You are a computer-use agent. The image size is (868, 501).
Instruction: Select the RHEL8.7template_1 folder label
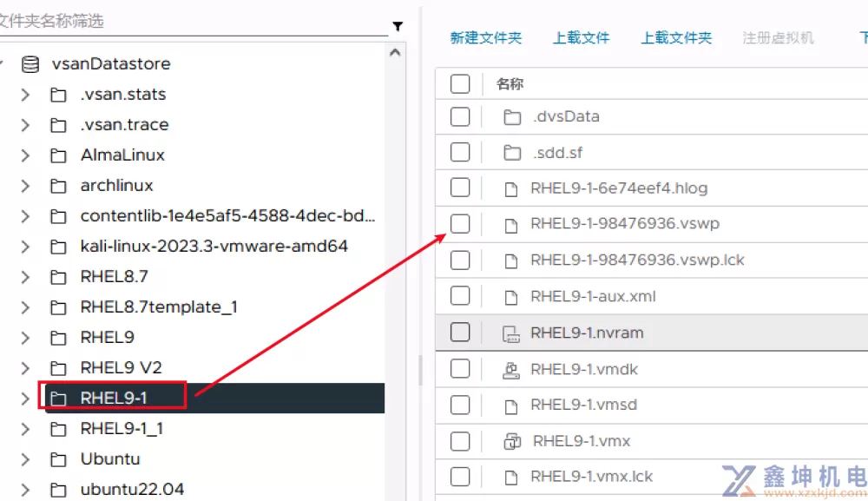(159, 307)
